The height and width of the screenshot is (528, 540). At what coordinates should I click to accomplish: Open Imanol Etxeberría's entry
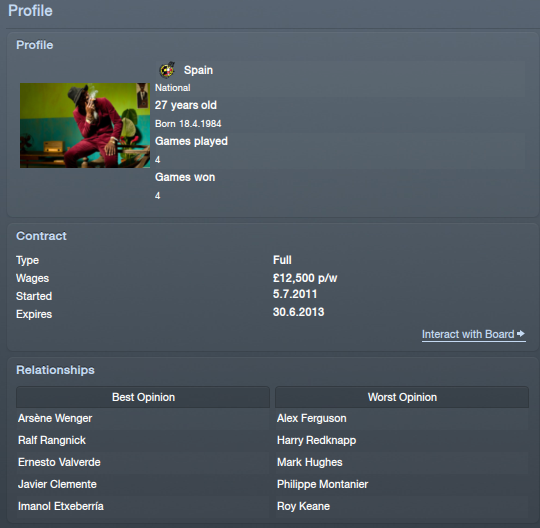pos(61,506)
